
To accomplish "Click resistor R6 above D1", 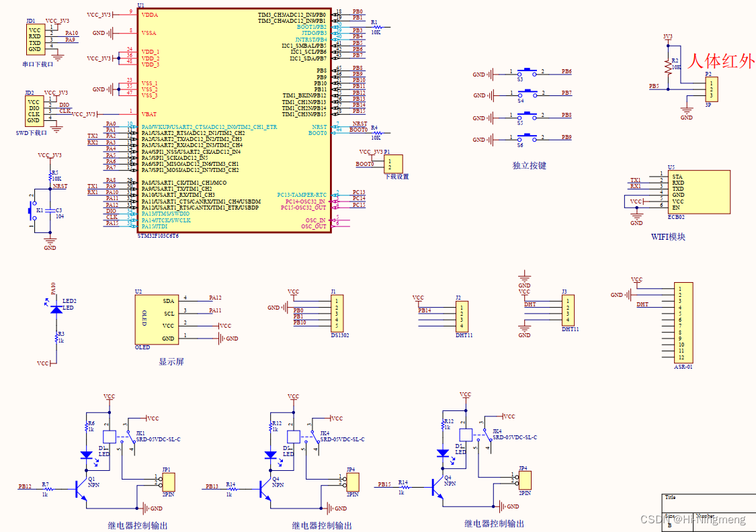I will coord(87,428).
